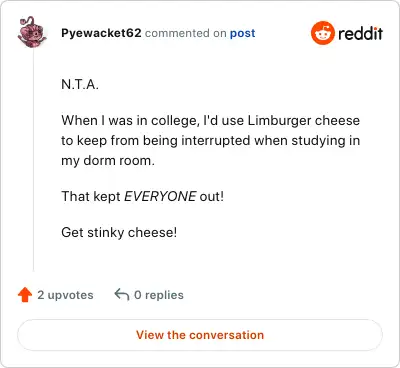Follow the blue "post" link
The height and width of the screenshot is (368, 400).
tap(243, 34)
